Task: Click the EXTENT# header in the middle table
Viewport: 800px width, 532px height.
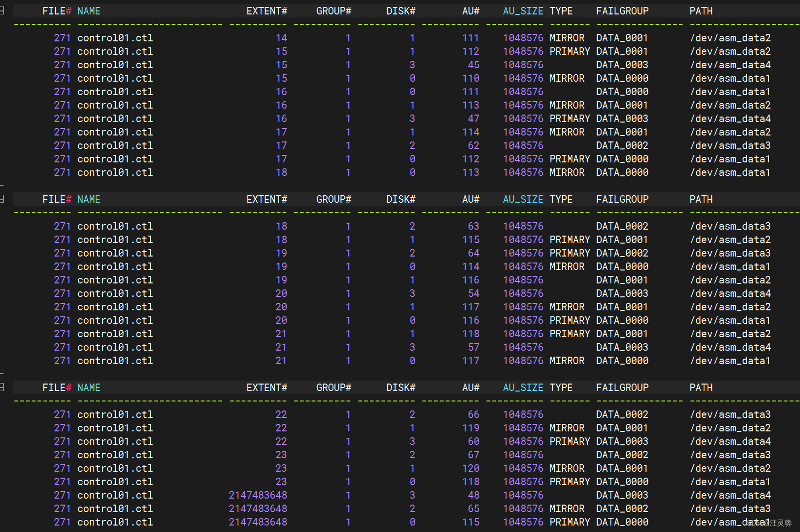Action: 267,199
